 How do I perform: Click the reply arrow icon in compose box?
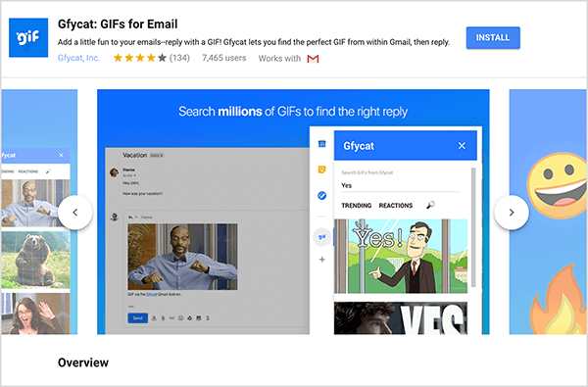pos(130,218)
